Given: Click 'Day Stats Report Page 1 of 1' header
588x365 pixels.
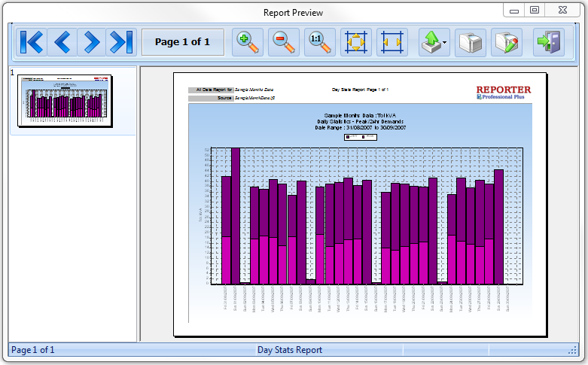Looking at the screenshot, I should 360,90.
